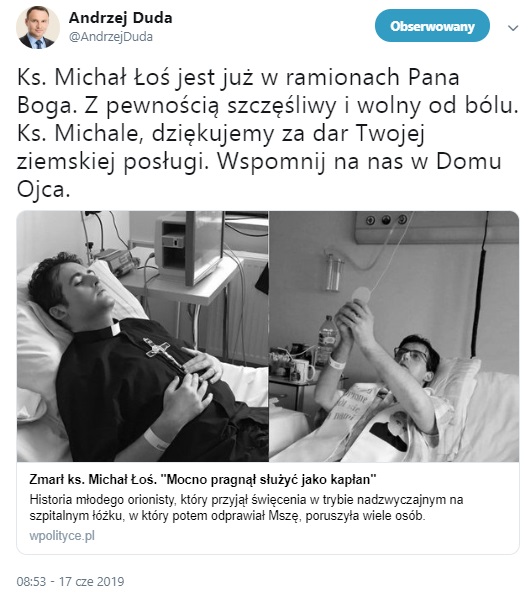Click the tweet text about Ks. Michał Łoś

pyautogui.click(x=268, y=133)
